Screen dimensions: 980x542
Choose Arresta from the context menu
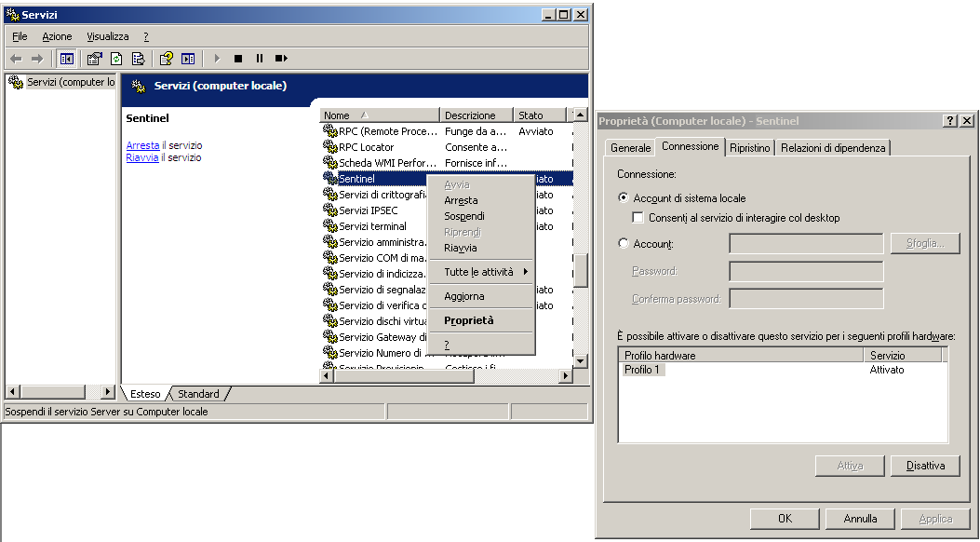coord(480,200)
